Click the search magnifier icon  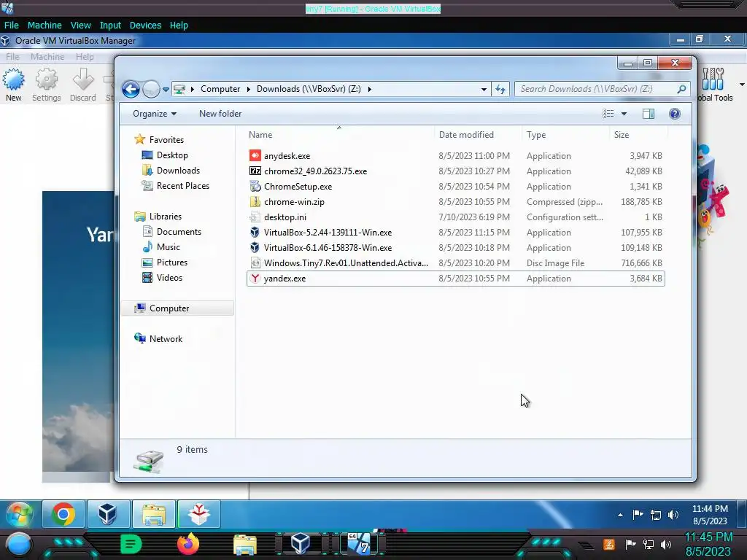point(682,89)
